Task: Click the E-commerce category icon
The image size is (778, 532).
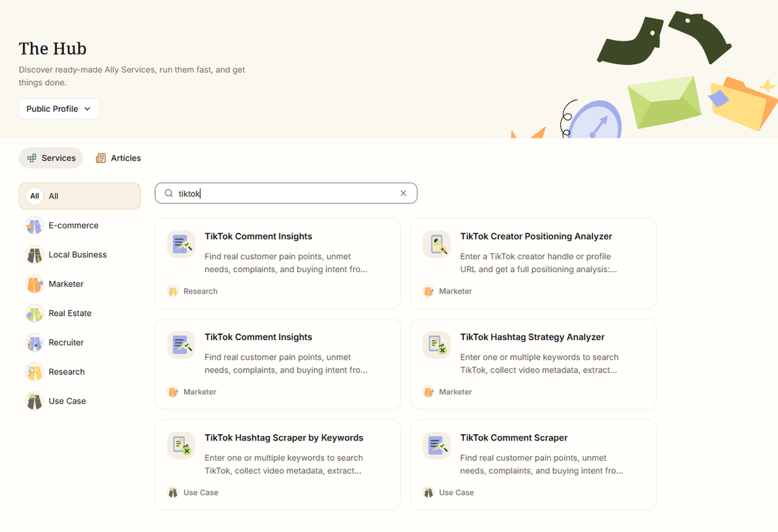Action: (34, 226)
